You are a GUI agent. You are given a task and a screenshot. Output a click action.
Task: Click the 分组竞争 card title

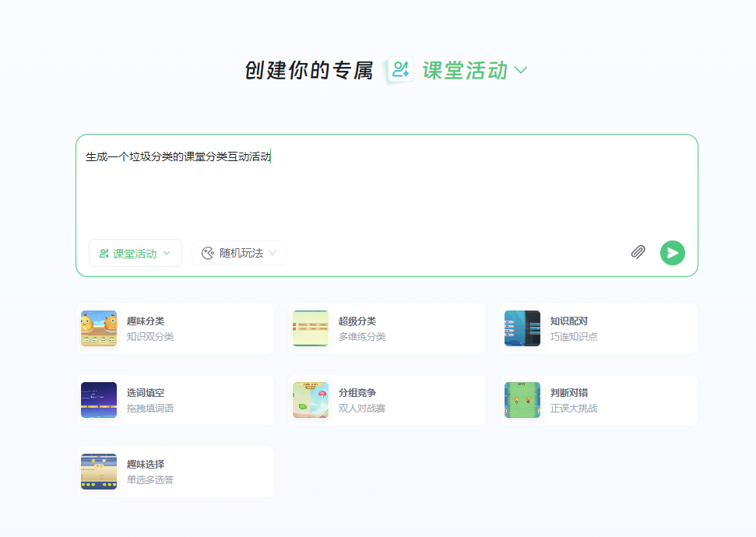[357, 393]
